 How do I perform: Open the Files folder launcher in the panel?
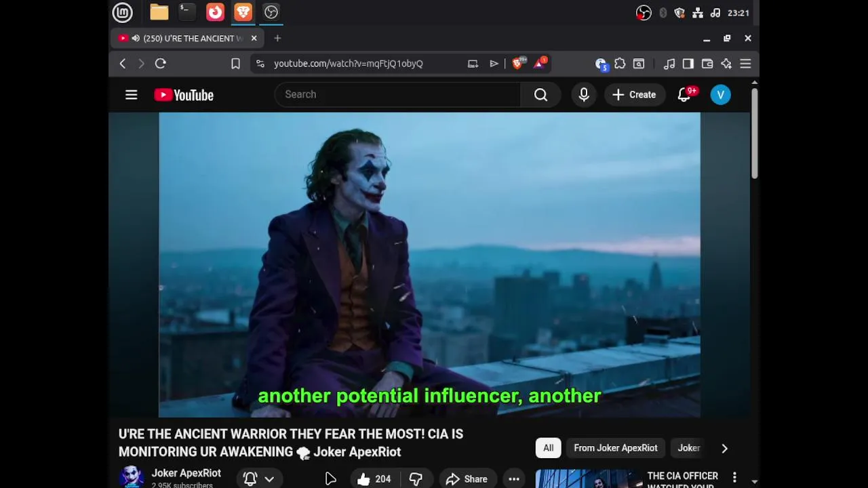click(159, 12)
